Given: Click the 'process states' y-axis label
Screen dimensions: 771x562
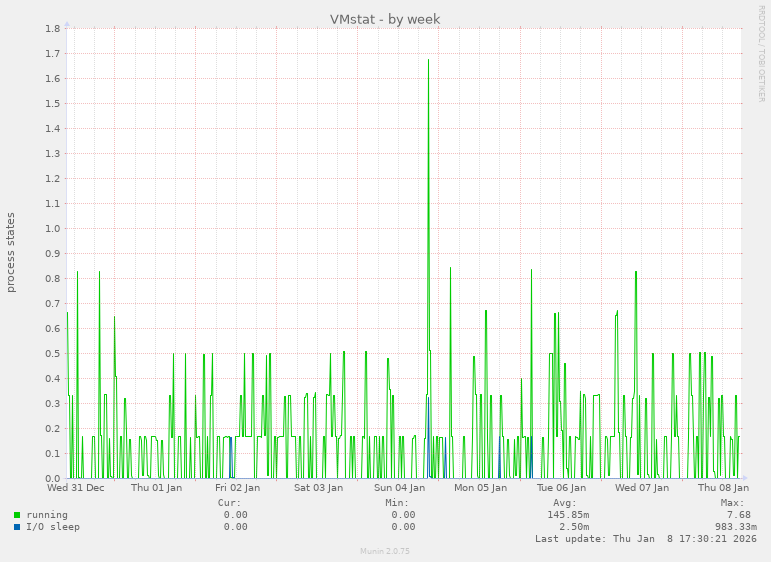Looking at the screenshot, I should [11, 252].
